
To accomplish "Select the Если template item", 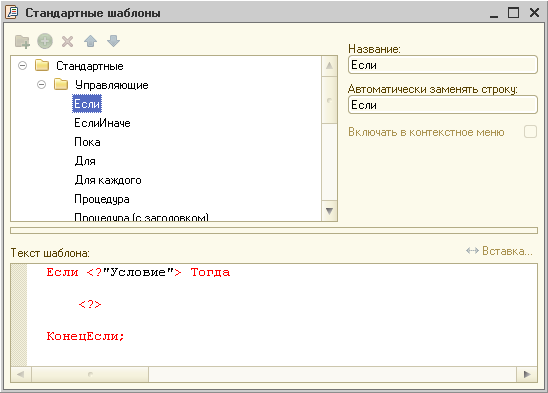I will click(87, 104).
